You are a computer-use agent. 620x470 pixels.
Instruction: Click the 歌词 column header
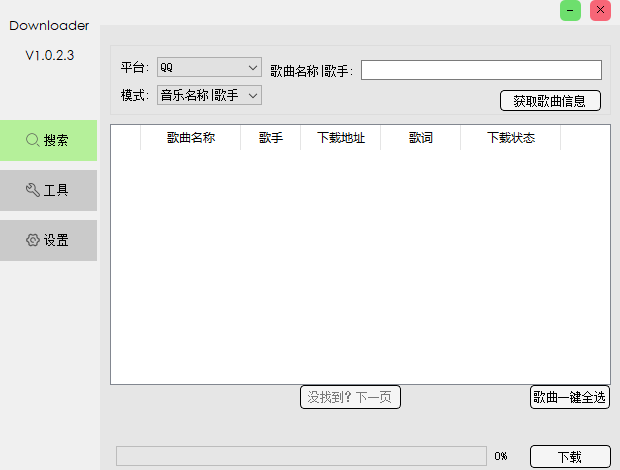click(421, 138)
